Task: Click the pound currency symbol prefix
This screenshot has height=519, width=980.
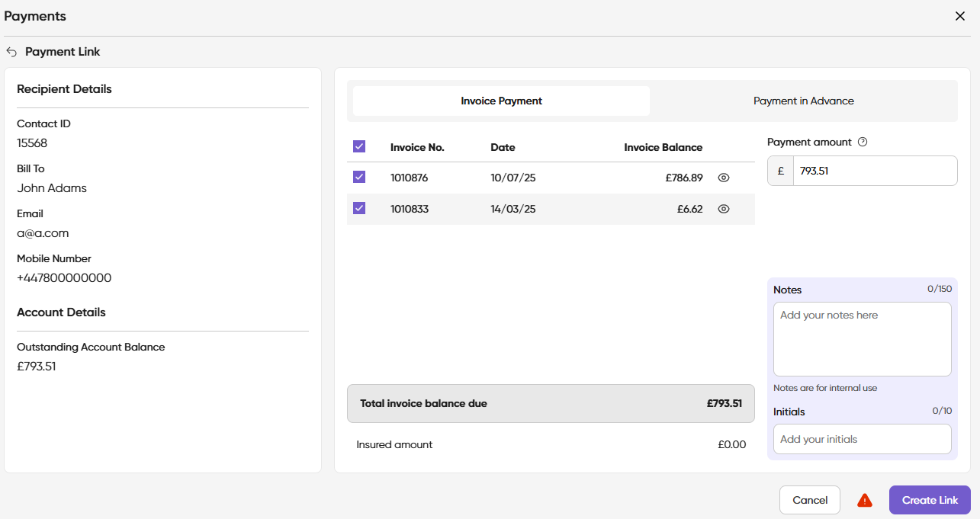Action: (780, 171)
